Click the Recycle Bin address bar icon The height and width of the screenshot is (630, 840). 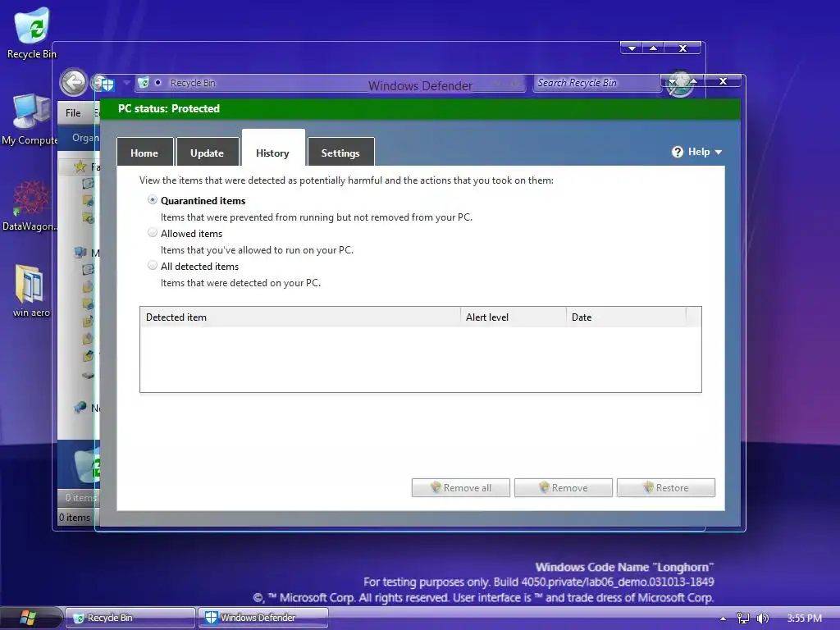[x=143, y=83]
